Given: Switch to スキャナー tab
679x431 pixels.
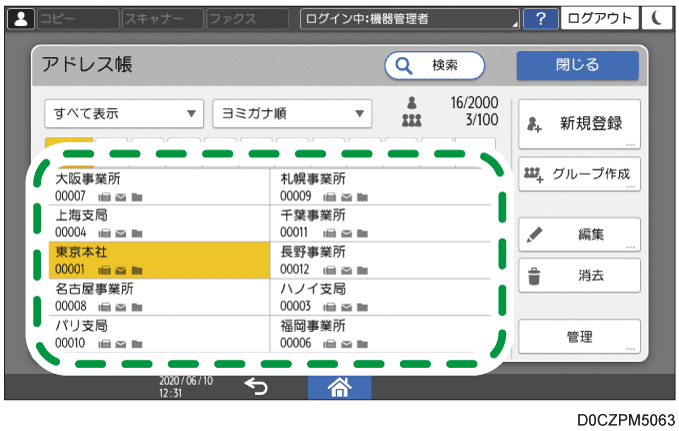Looking at the screenshot, I should (x=162, y=19).
